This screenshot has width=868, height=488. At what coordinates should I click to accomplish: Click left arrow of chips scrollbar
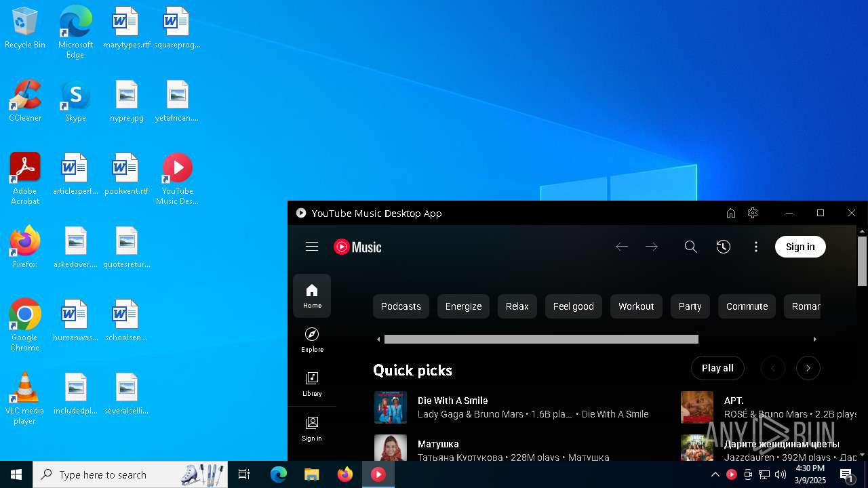click(x=378, y=339)
